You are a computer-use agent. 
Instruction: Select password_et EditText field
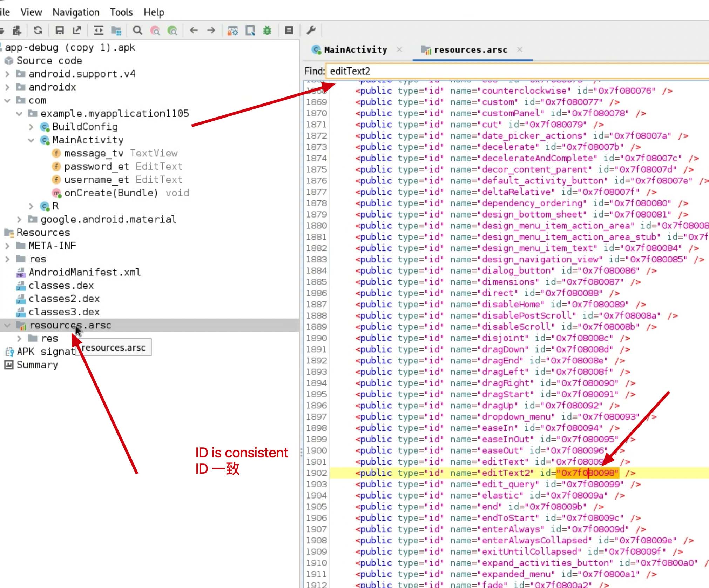coord(123,167)
